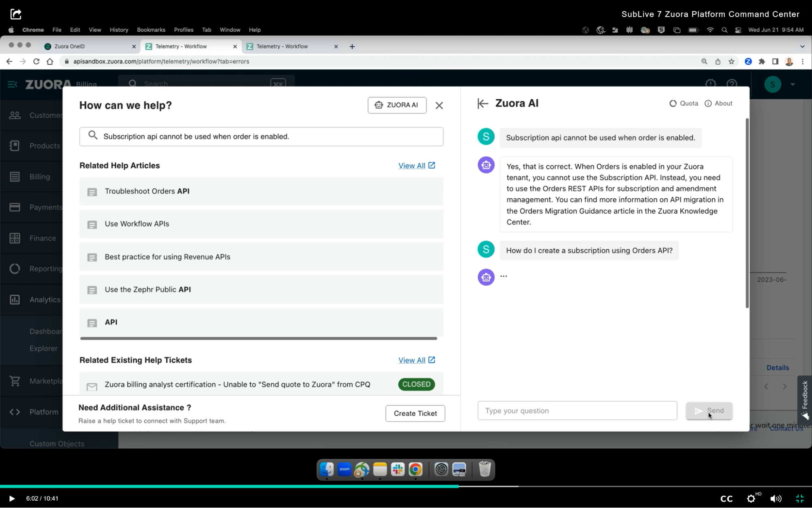Click the Products sidebar icon
The width and height of the screenshot is (812, 508).
[x=15, y=145]
